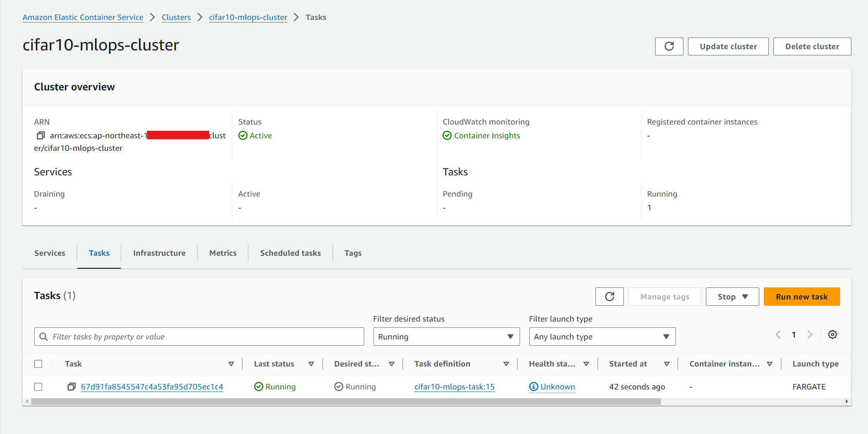Image resolution: width=868 pixels, height=434 pixels.
Task: Go to previous page of tasks
Action: pos(778,334)
